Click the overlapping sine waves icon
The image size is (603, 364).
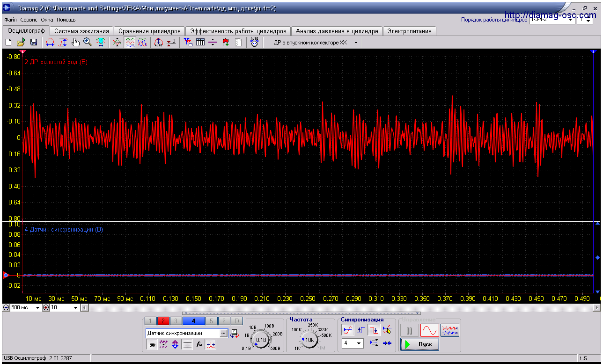pos(142,43)
